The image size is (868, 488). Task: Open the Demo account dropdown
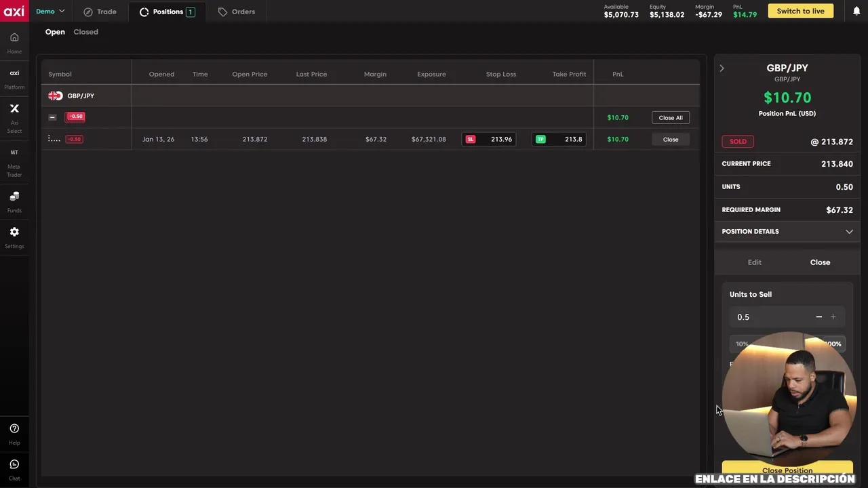point(50,12)
